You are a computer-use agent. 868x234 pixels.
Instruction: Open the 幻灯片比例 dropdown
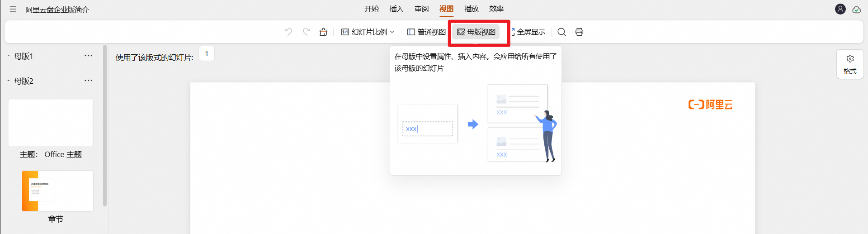368,32
